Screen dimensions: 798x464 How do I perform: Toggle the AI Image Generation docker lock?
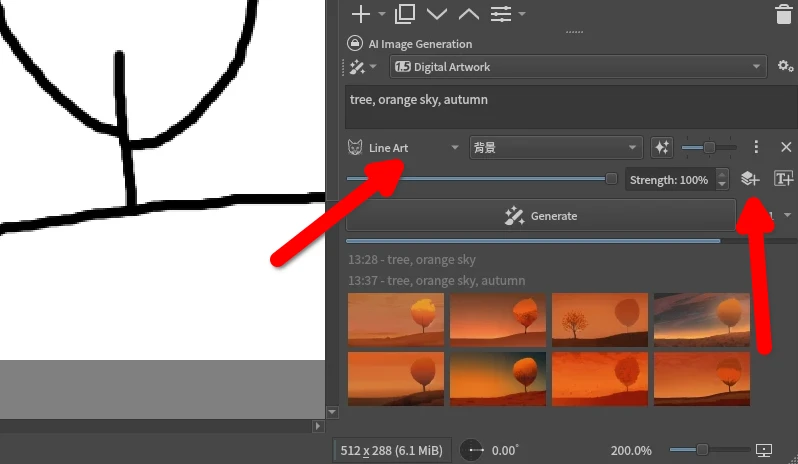[x=354, y=44]
